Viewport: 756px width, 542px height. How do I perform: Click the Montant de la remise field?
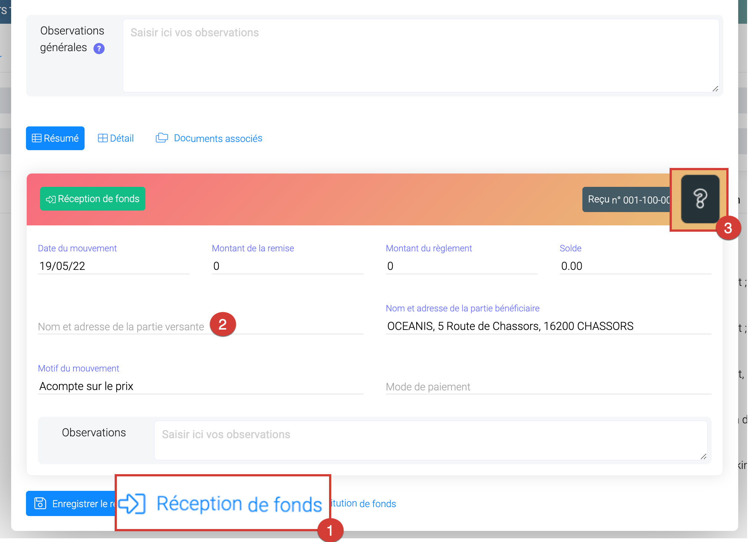point(287,266)
